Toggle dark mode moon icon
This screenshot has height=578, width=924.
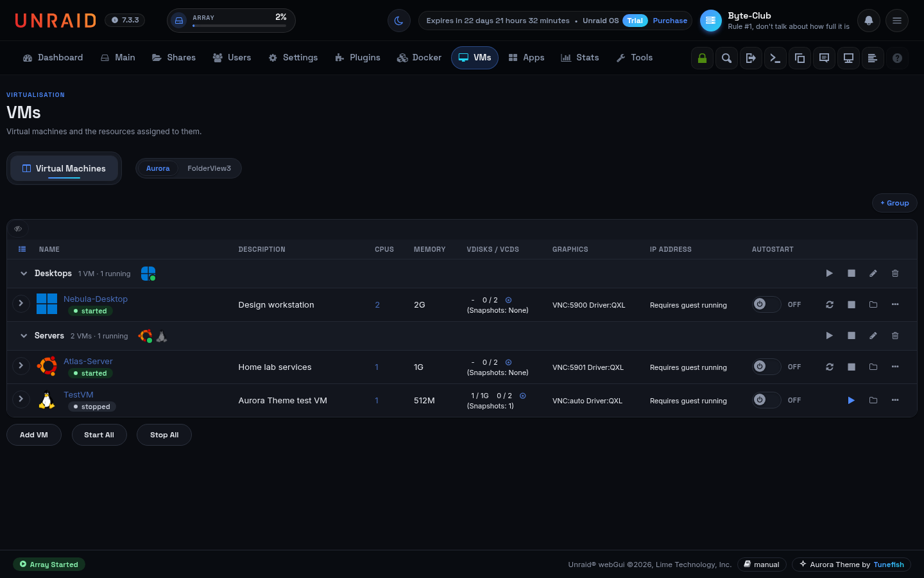398,21
